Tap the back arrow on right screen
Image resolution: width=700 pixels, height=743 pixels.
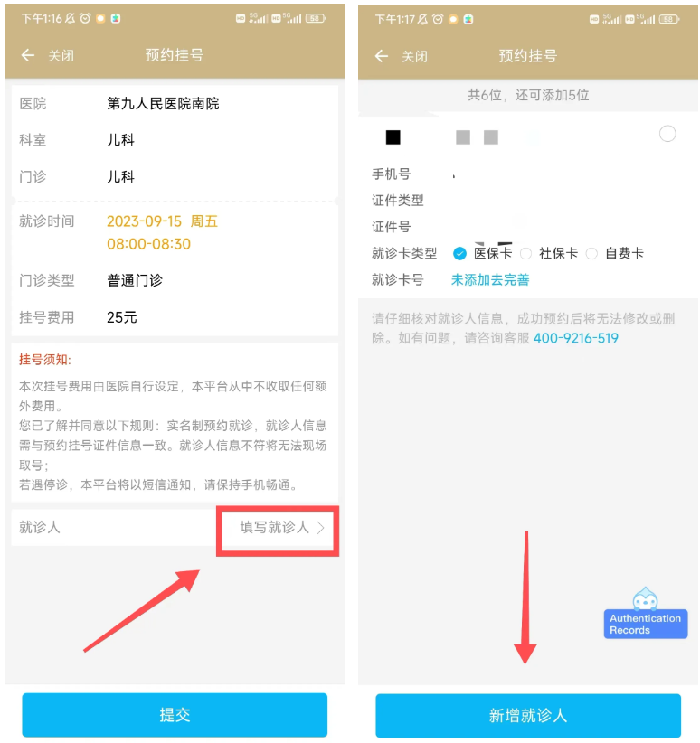point(382,56)
